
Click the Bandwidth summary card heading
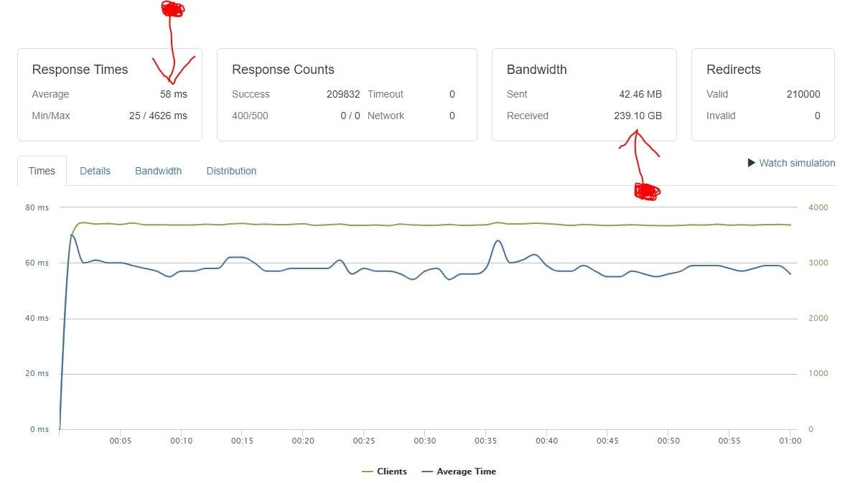pyautogui.click(x=536, y=70)
